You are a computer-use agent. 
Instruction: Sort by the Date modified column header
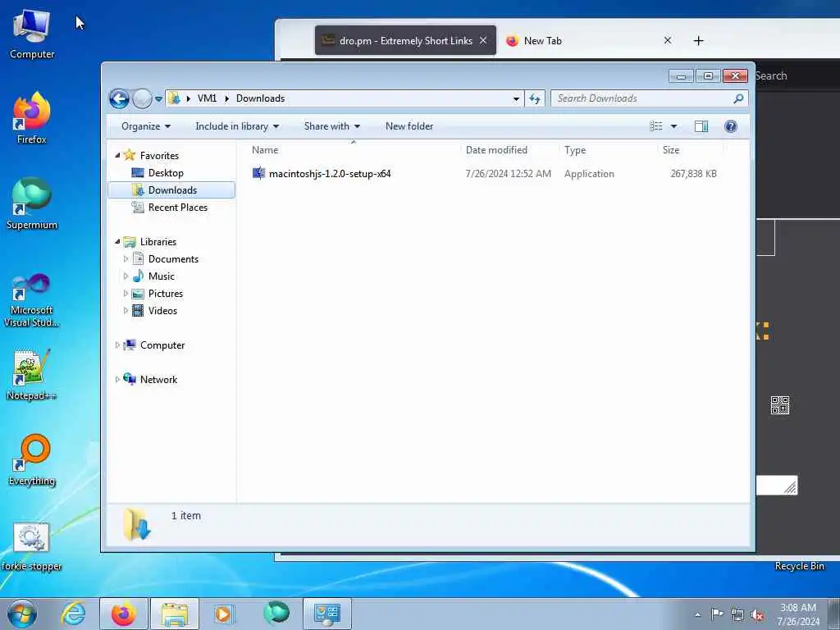point(509,151)
